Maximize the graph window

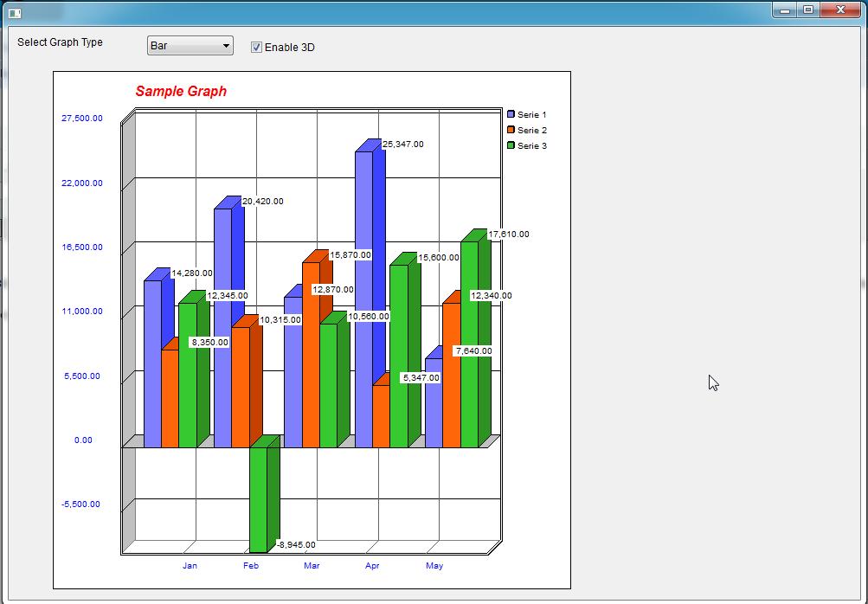pos(808,10)
